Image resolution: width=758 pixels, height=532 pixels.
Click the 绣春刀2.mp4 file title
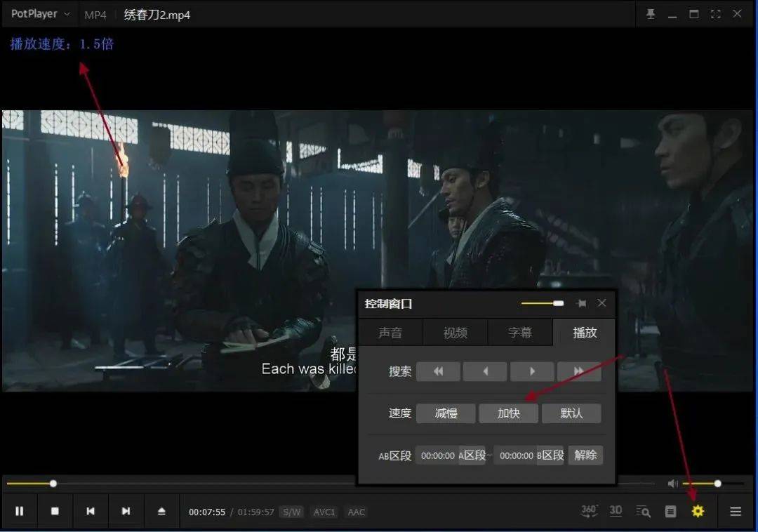(x=157, y=15)
